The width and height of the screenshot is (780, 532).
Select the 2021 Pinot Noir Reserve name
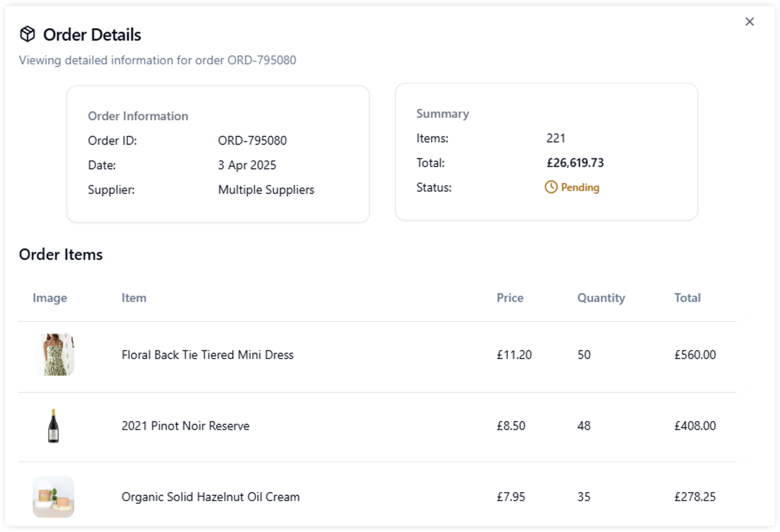pos(185,426)
